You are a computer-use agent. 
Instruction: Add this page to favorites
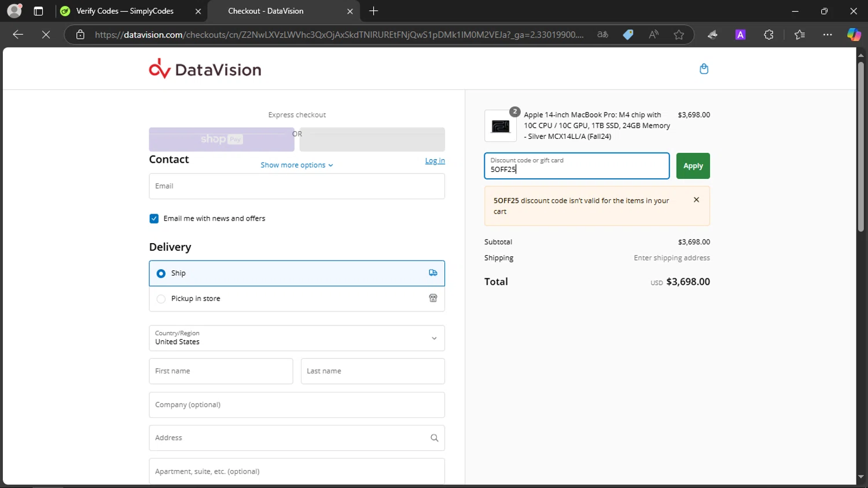pyautogui.click(x=679, y=35)
